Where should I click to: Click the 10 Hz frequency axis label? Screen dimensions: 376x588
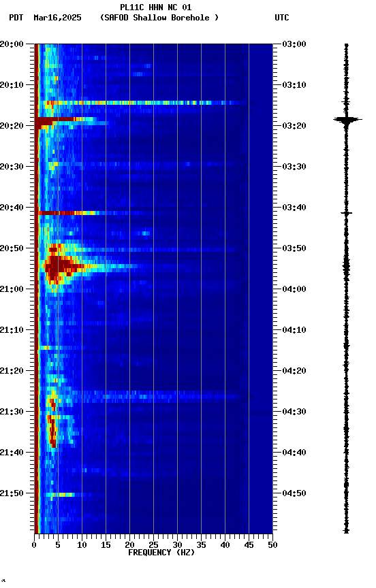pos(82,545)
